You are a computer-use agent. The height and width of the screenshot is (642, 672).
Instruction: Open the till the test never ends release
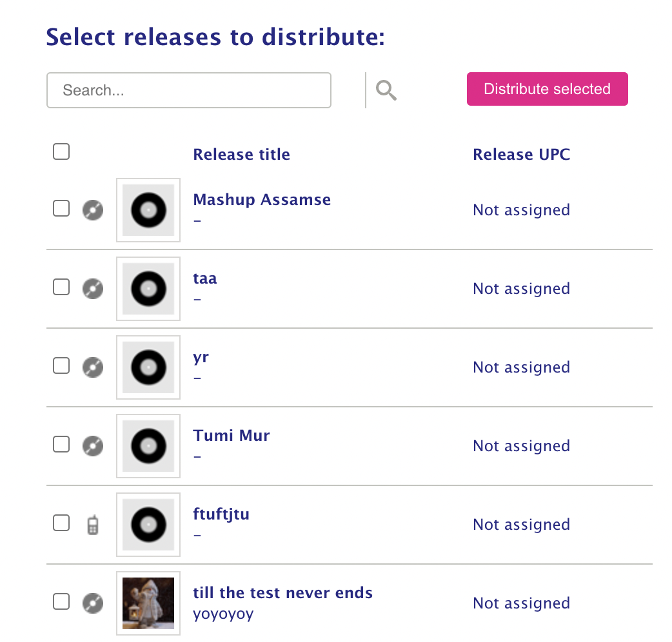point(283,593)
